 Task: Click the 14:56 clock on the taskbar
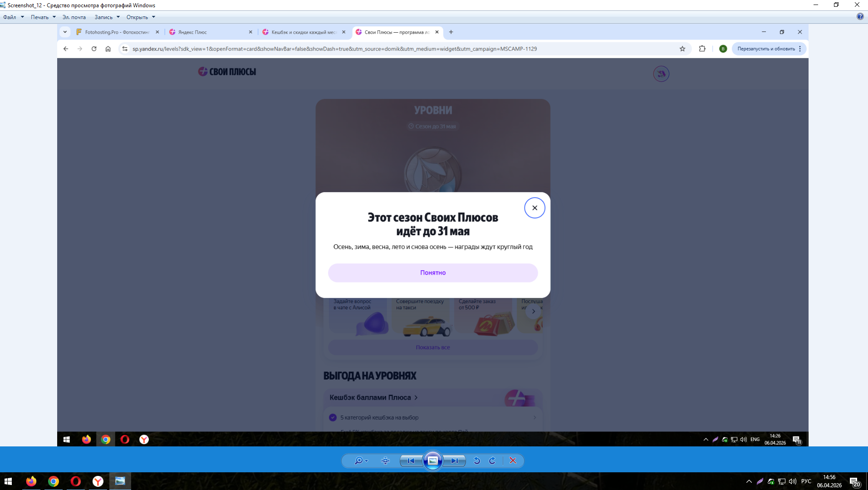[829, 481]
